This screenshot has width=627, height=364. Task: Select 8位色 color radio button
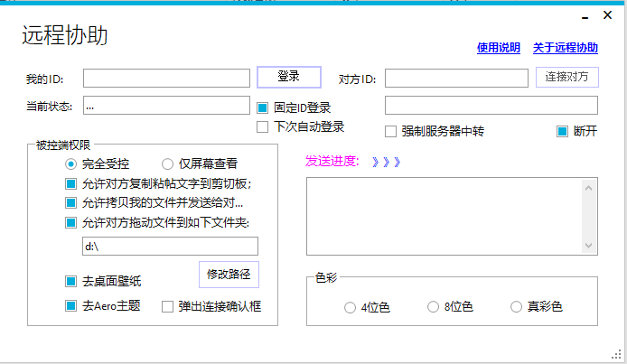coord(433,307)
